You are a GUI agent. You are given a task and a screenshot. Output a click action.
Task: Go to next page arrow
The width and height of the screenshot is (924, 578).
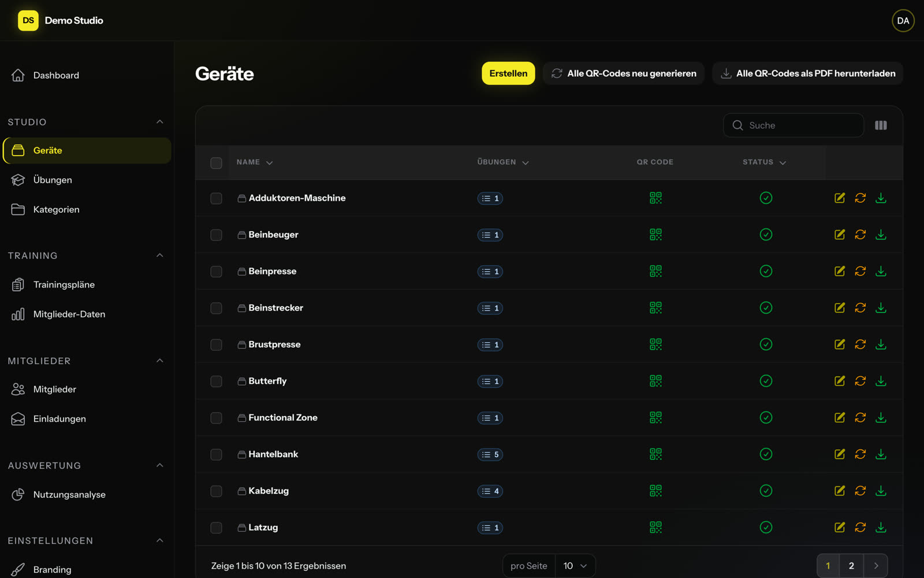point(876,566)
